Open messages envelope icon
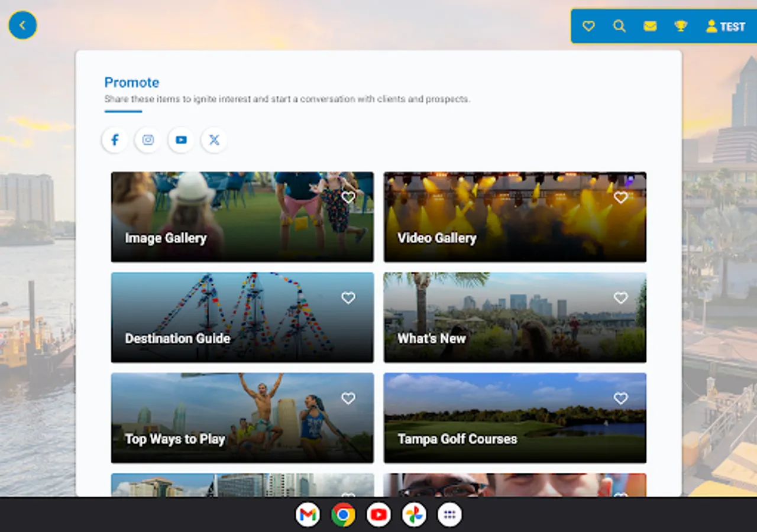The image size is (757, 532). click(650, 26)
